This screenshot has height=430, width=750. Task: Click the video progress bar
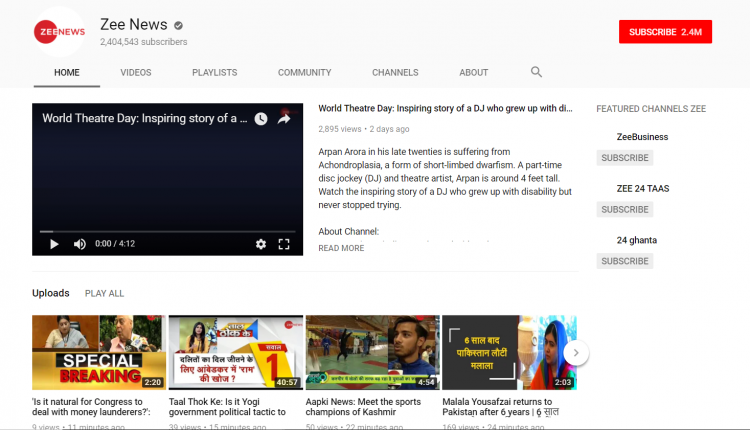click(x=167, y=232)
